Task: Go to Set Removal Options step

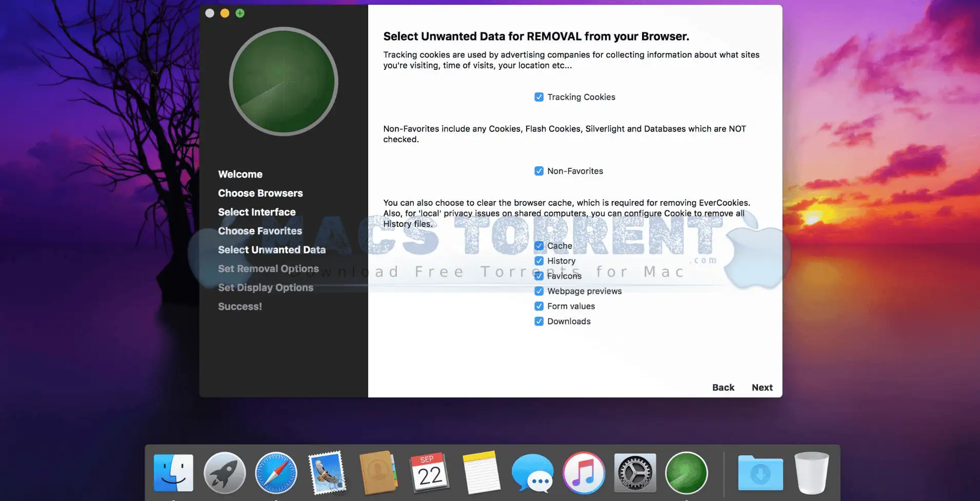Action: pos(268,268)
